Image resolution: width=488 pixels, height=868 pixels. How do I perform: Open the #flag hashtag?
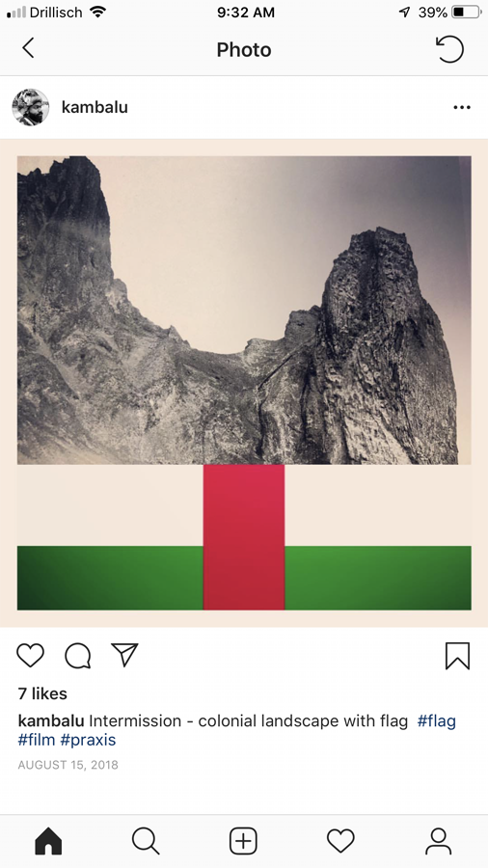[437, 720]
